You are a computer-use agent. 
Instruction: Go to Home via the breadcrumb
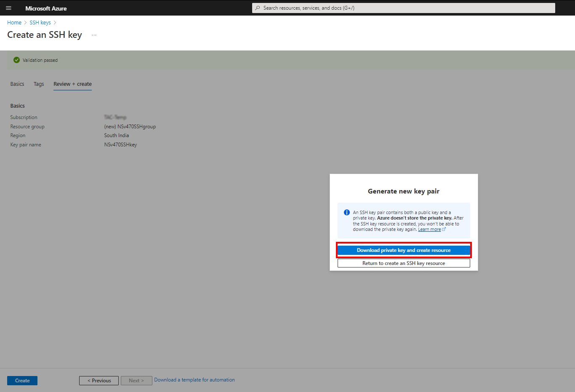tap(14, 23)
